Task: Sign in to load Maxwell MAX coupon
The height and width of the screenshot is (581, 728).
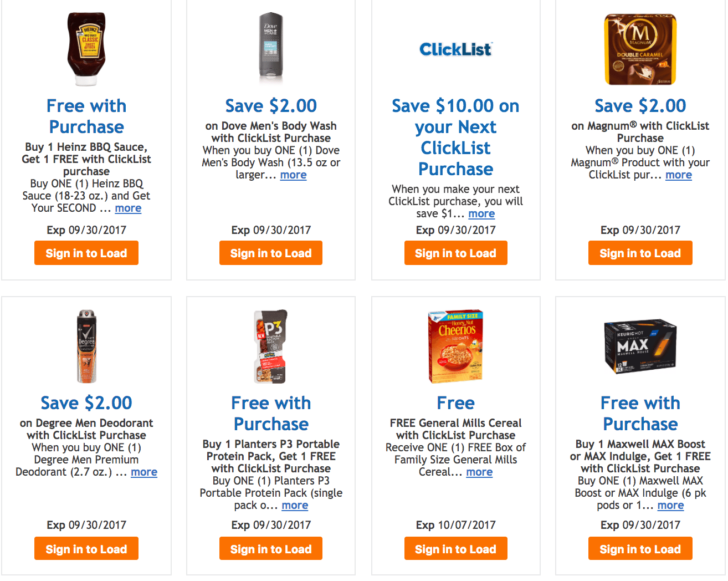Action: pyautogui.click(x=640, y=549)
